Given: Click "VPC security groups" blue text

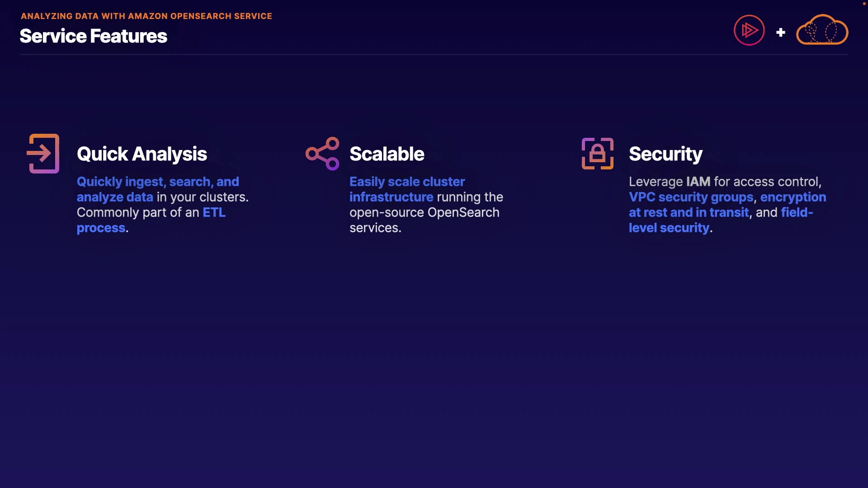Looking at the screenshot, I should 691,197.
